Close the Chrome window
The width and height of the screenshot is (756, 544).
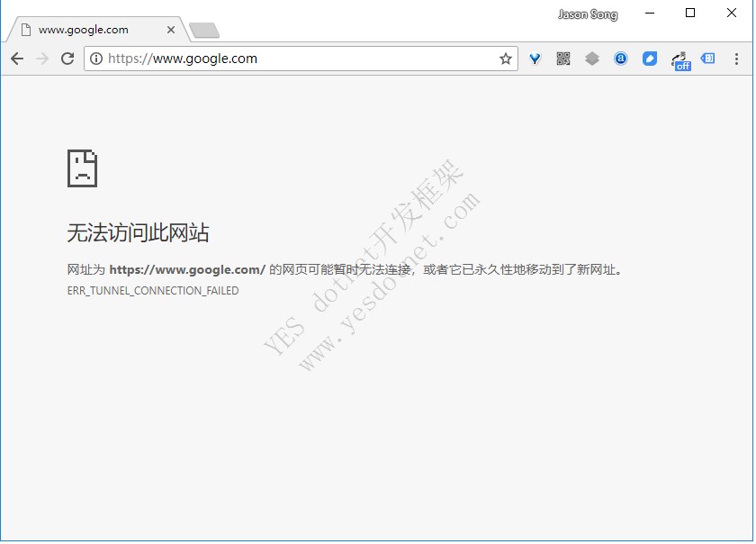(732, 13)
